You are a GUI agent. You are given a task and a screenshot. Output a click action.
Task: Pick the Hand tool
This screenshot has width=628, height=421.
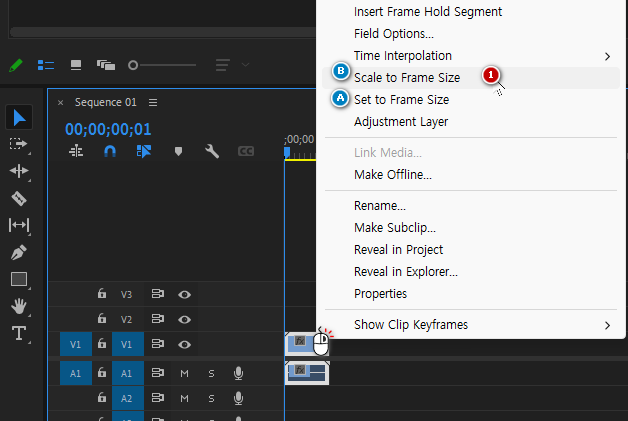(19, 306)
